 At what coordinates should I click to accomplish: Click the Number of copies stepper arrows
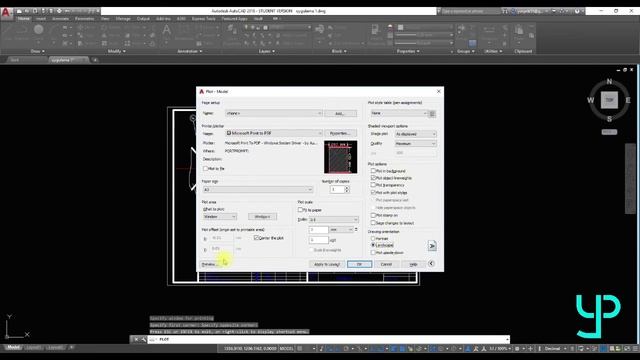(347, 189)
